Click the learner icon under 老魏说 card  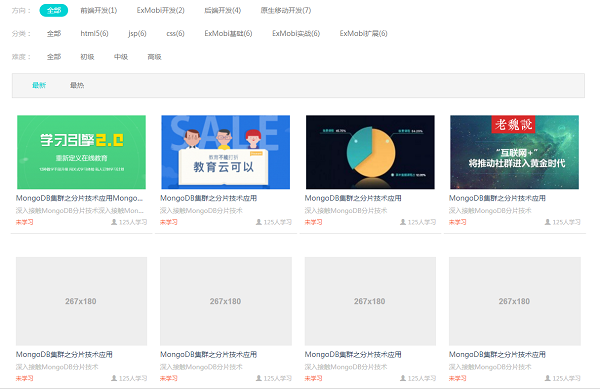548,222
